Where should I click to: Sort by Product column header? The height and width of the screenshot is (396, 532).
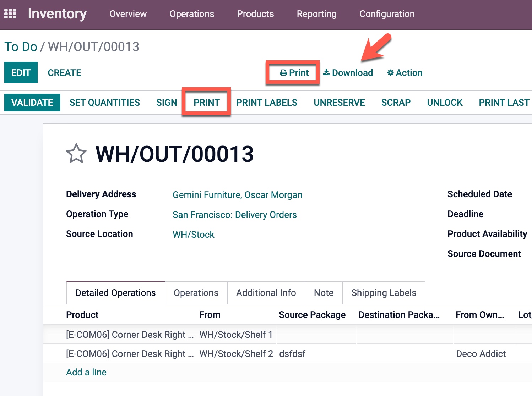[x=82, y=315]
